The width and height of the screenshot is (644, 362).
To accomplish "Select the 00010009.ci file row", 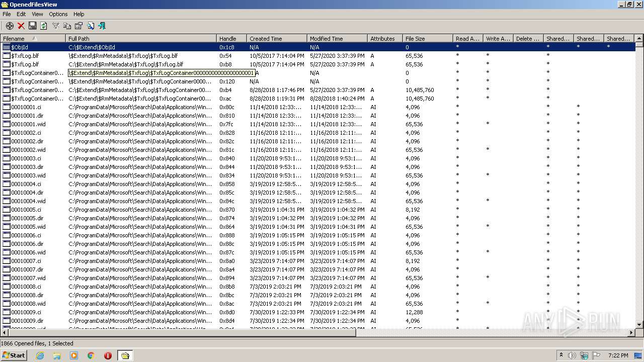I will click(x=318, y=312).
